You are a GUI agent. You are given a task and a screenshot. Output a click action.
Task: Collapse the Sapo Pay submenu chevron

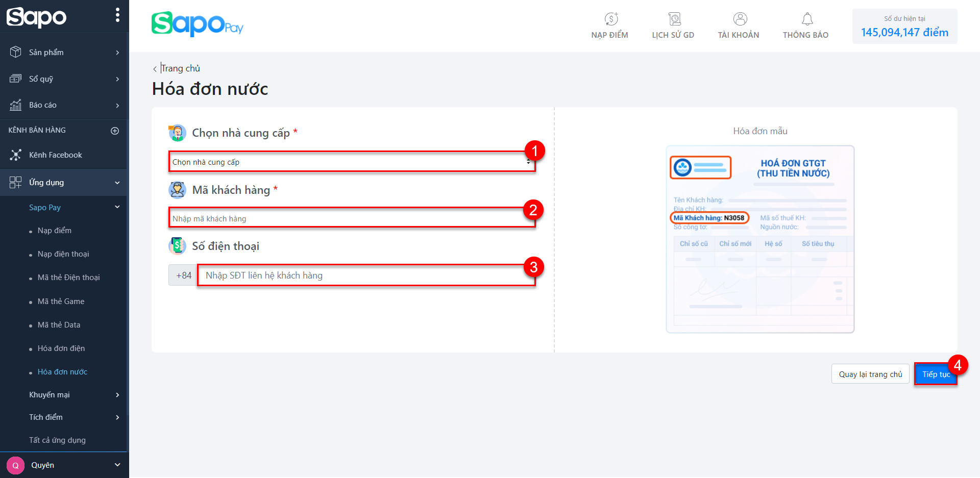(117, 207)
